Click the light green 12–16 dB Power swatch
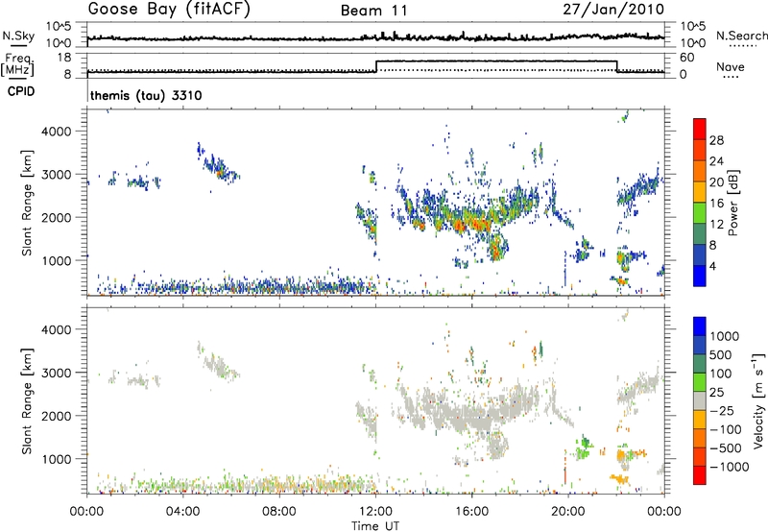 click(700, 213)
